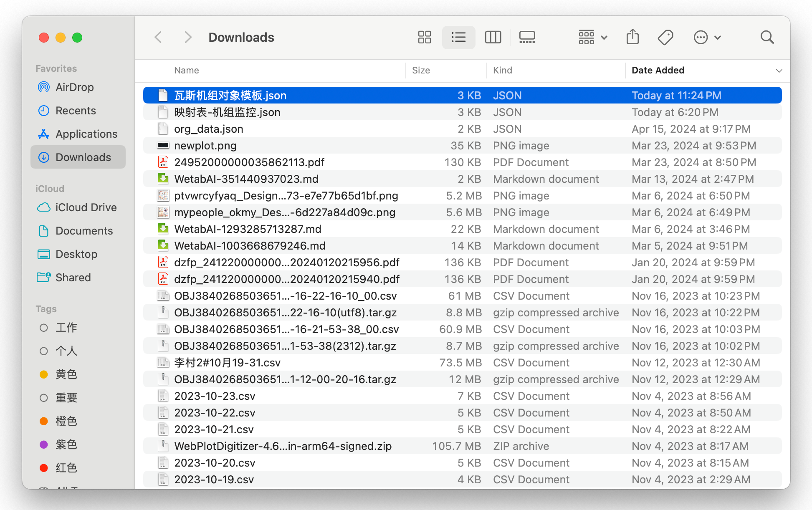Select Applications in the sidebar
Viewport: 812px width, 510px height.
point(86,134)
